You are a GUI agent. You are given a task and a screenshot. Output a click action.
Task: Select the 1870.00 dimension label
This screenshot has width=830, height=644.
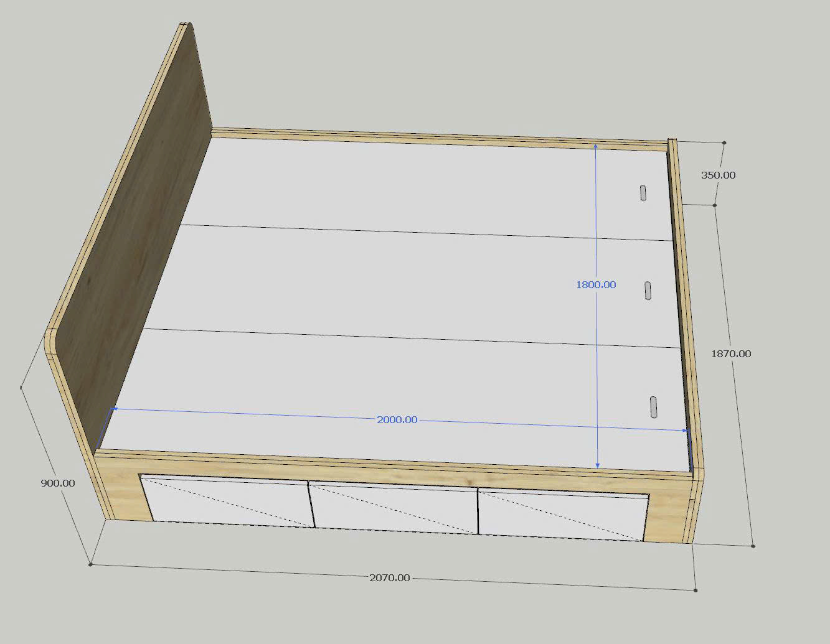click(x=731, y=353)
